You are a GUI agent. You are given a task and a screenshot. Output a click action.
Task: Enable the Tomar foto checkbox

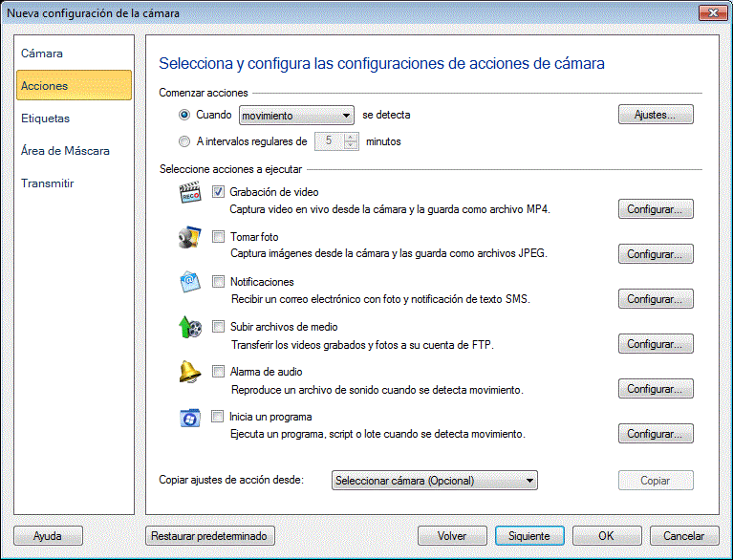[x=218, y=237]
